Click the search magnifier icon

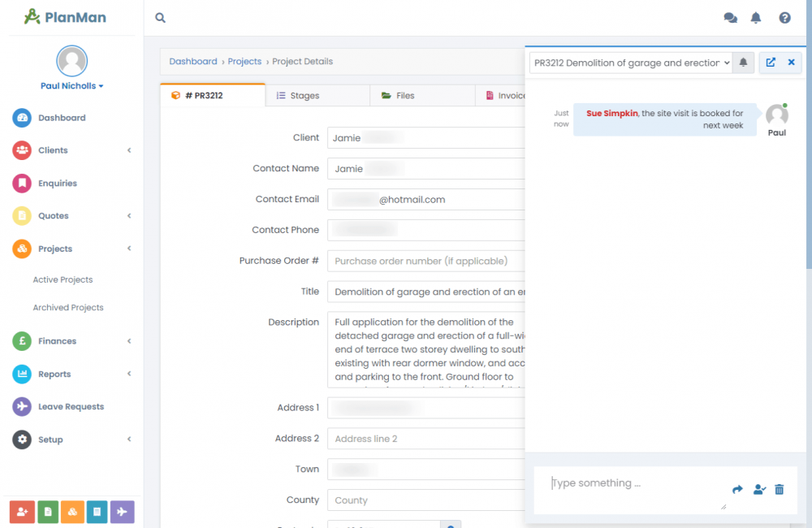[x=160, y=18]
